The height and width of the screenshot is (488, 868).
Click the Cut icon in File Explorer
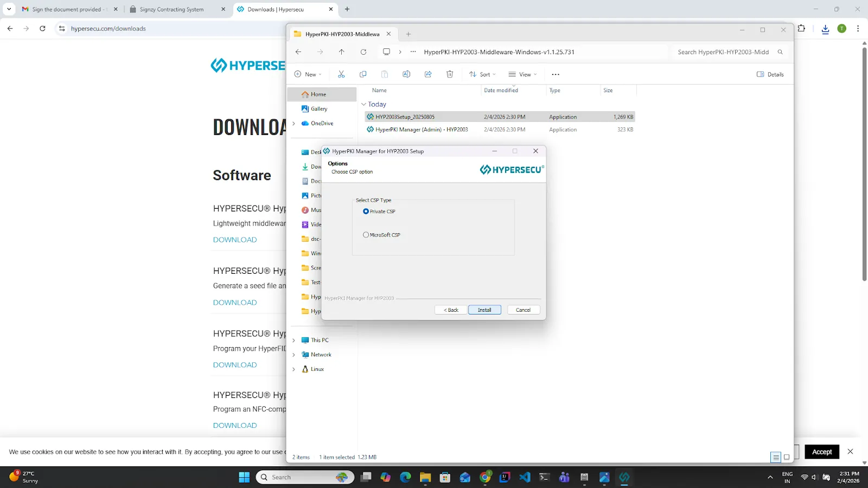(341, 74)
